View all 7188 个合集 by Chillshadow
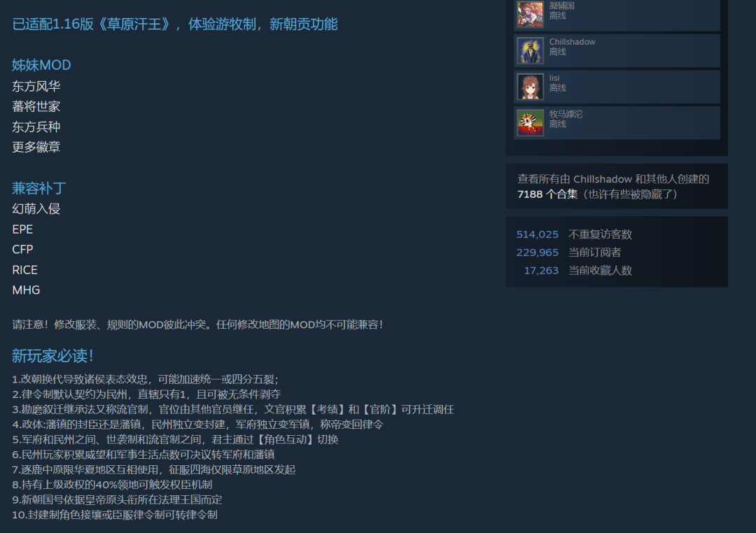The width and height of the screenshot is (756, 533). [x=547, y=194]
